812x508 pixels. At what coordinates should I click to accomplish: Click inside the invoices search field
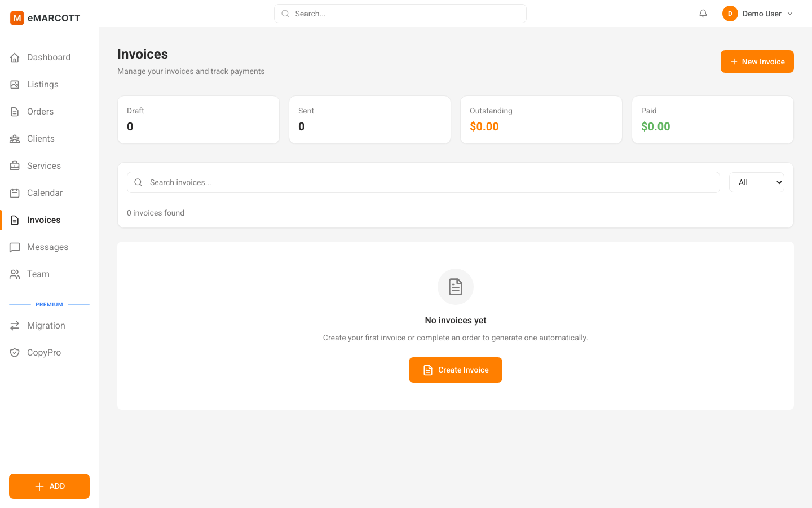pyautogui.click(x=423, y=182)
